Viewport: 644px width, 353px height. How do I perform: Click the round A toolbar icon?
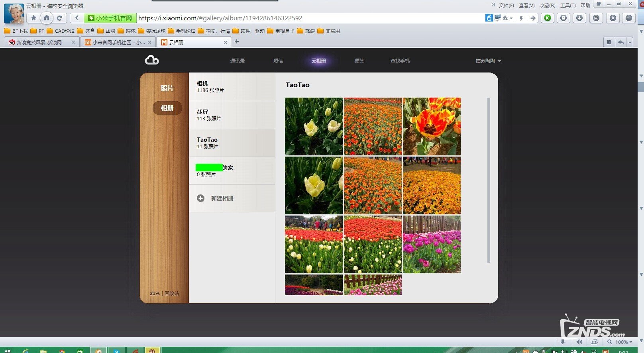tap(613, 18)
